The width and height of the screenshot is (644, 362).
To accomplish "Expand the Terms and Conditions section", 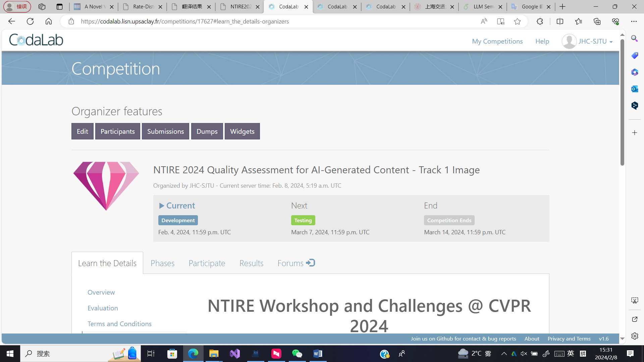I will [x=119, y=323].
